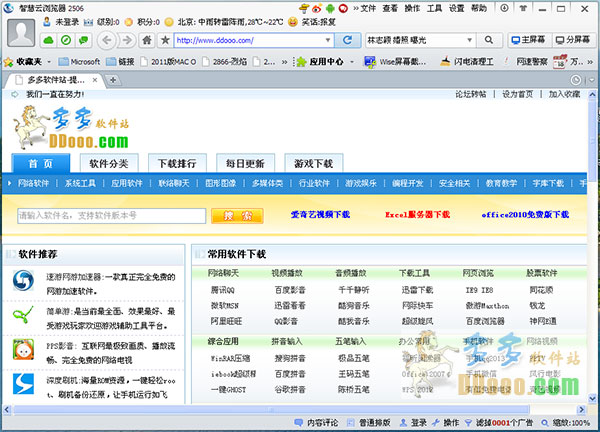This screenshot has height=432, width=600.
Task: Click the 滤掉0001个广告 ad filter
Action: (499, 423)
